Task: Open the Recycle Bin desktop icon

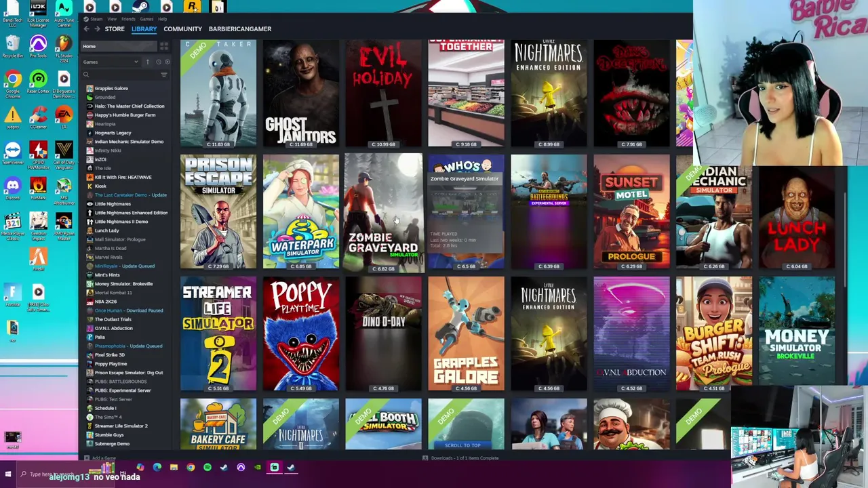Action: 12,46
